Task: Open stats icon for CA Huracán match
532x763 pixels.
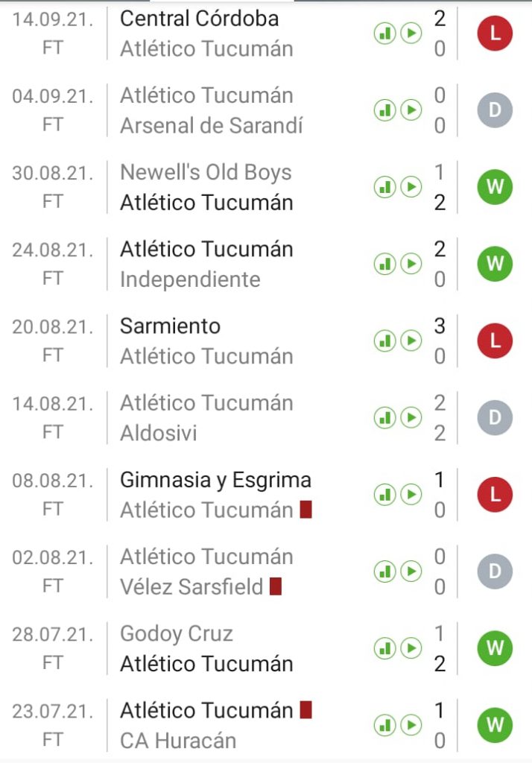Action: click(384, 725)
